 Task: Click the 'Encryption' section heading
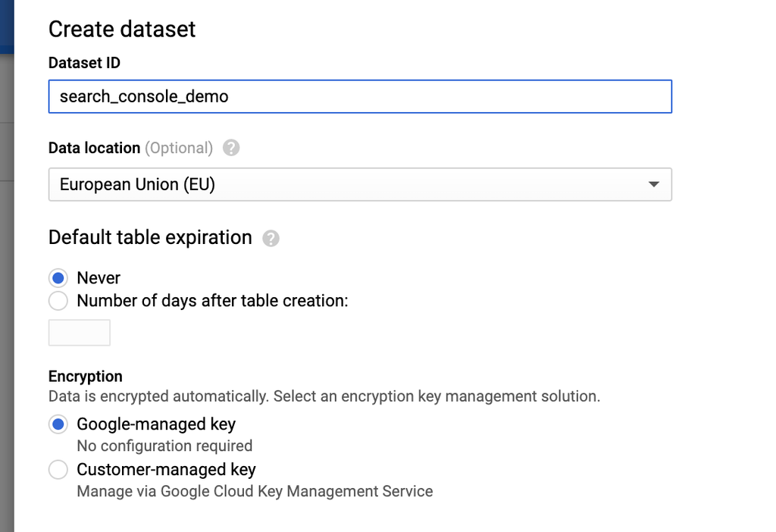tap(85, 377)
